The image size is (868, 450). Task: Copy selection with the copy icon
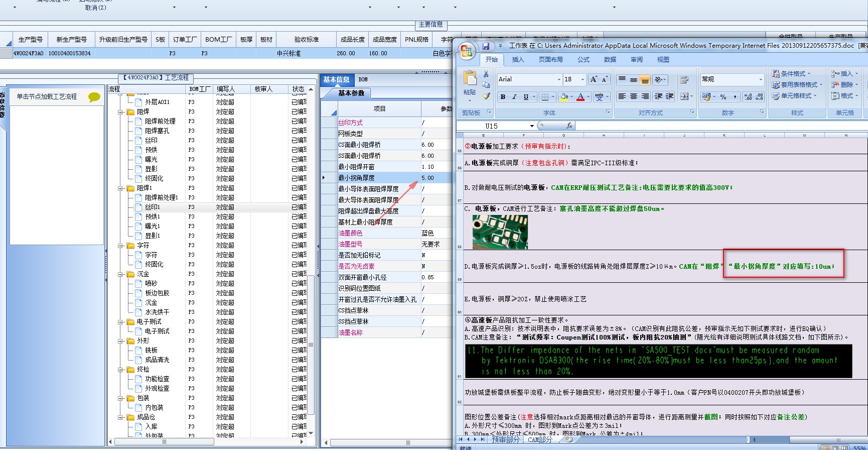click(486, 85)
